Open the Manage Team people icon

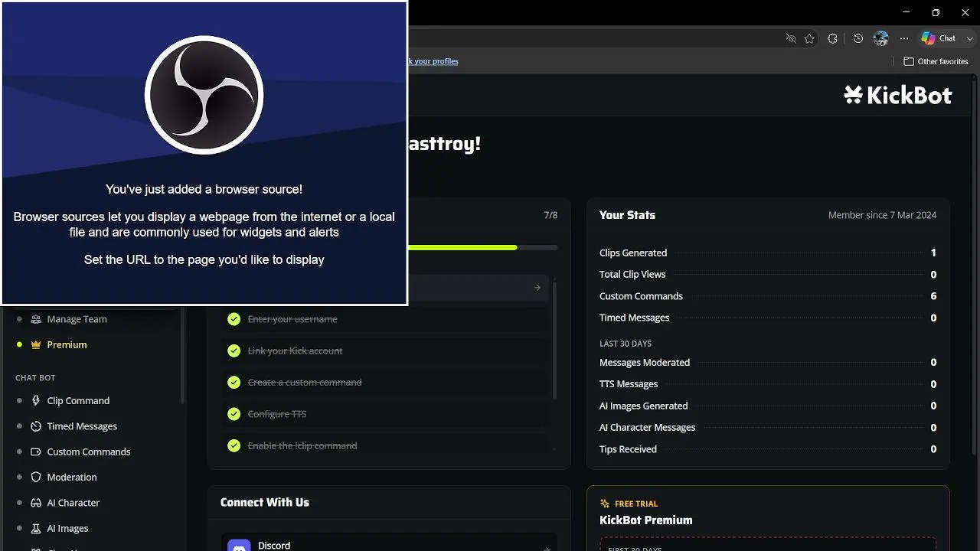point(35,319)
